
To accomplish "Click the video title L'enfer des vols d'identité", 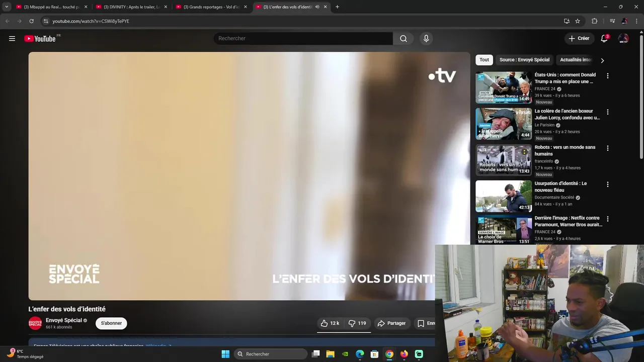I will pos(67,309).
